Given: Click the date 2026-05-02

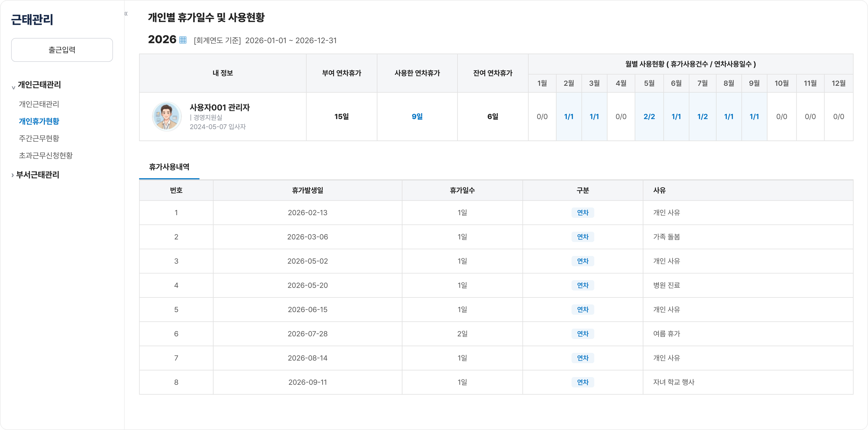Looking at the screenshot, I should (x=308, y=262).
